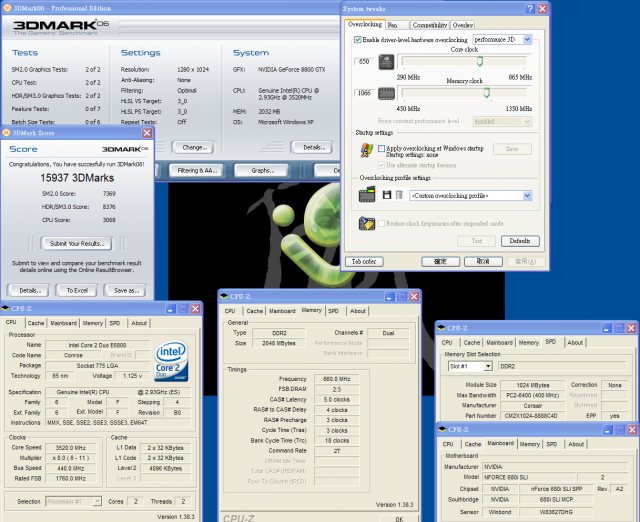Open Cache tab in CPU-Z processor window

36,323
